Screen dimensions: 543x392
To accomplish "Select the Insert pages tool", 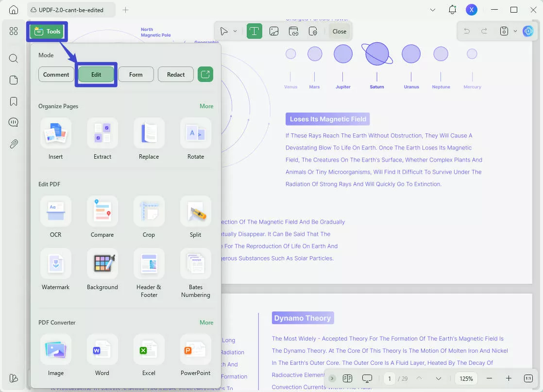I will coord(56,139).
